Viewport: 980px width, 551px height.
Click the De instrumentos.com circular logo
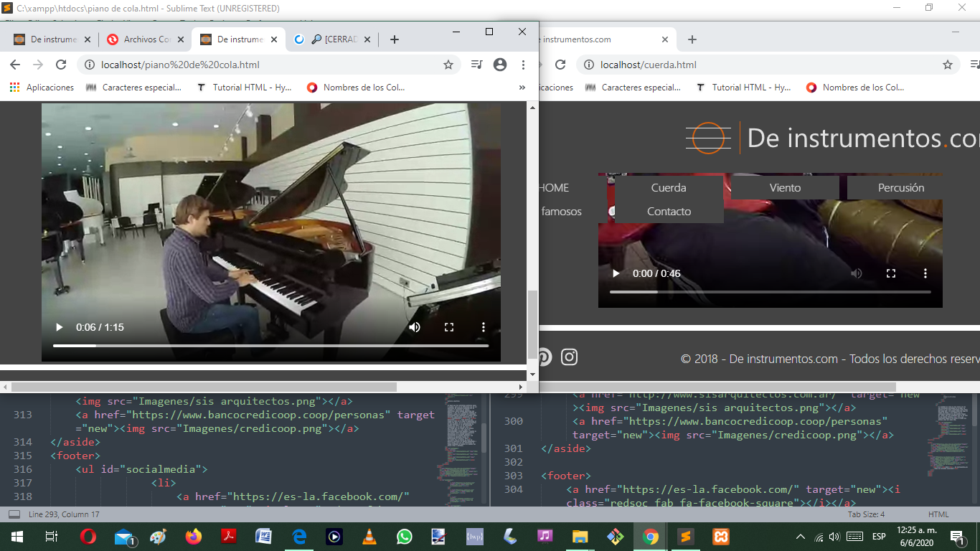tap(708, 138)
